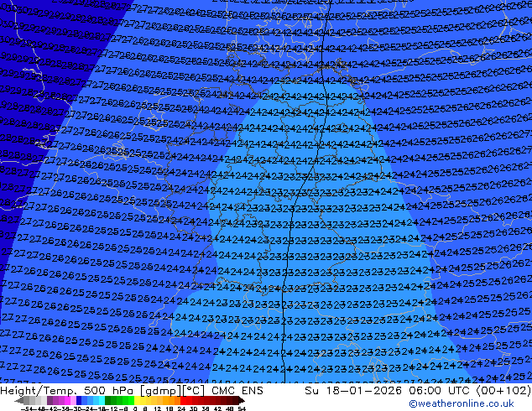This screenshot has width=532, height=411.
Task: Click the cyan legend color near -18
Action: click(102, 400)
